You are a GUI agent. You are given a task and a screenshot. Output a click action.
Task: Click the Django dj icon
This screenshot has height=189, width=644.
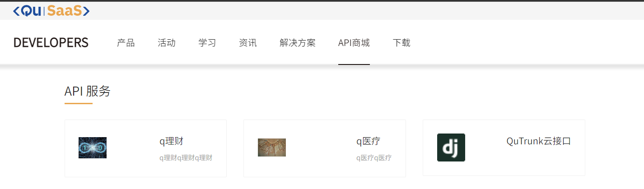(451, 148)
